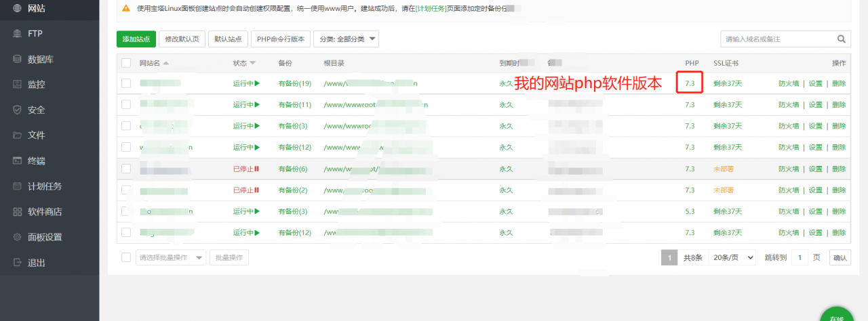Screen dimensions: 868x321
Task: Click run icon in PHP 5.3 row
Action: [258, 211]
